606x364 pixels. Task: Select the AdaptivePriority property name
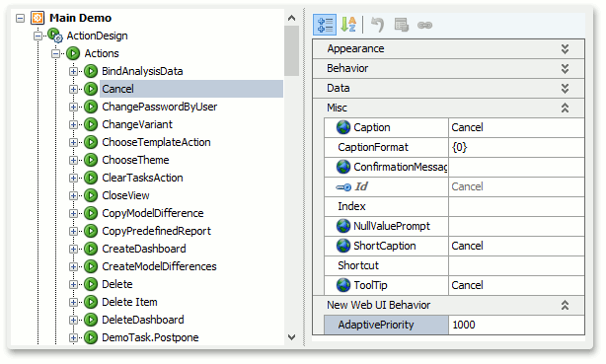(376, 325)
